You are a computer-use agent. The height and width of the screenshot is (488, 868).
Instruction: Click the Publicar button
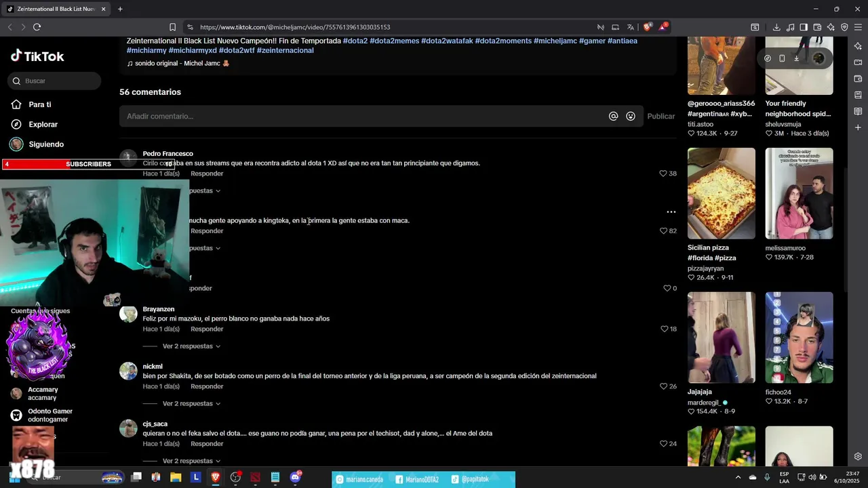click(x=660, y=116)
